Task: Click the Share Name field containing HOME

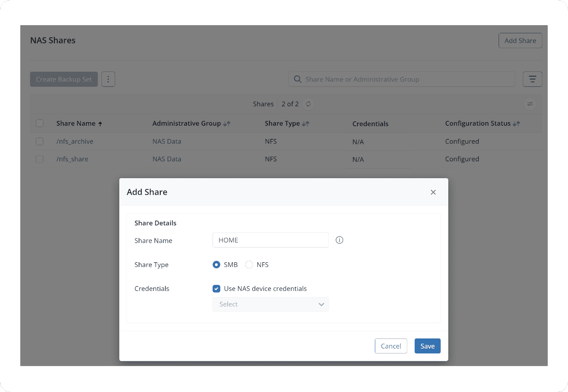Action: [270, 240]
